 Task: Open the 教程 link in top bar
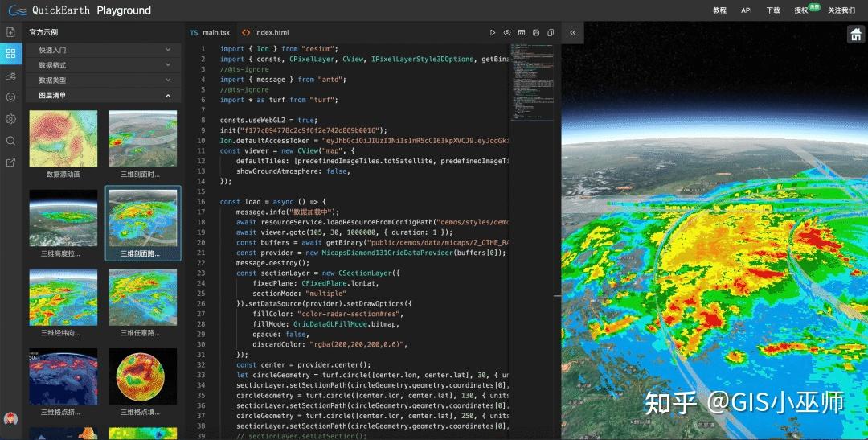(x=719, y=10)
